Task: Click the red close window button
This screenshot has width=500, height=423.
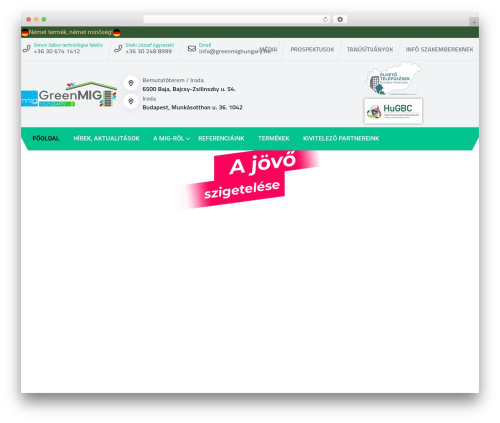Action: pyautogui.click(x=29, y=19)
